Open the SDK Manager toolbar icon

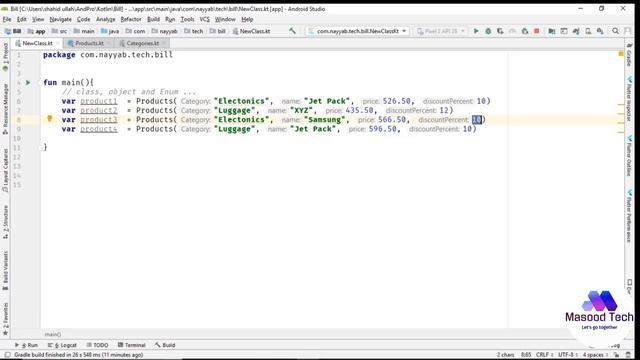coord(600,31)
